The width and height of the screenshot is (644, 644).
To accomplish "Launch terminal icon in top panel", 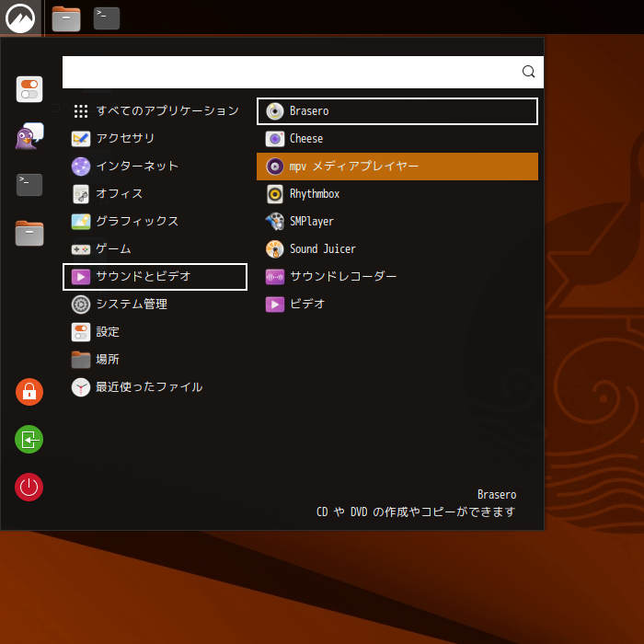I will click(107, 18).
